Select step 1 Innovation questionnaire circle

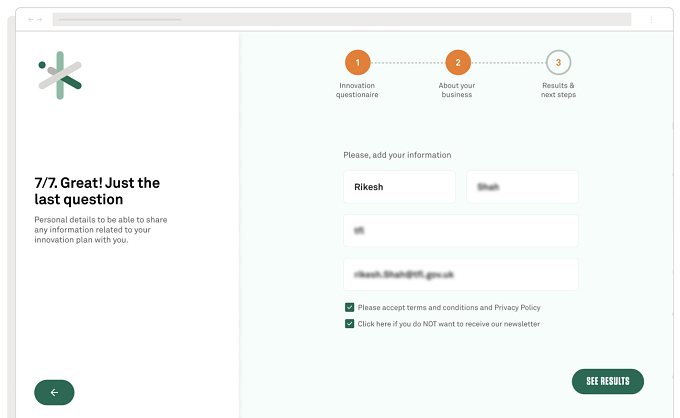click(x=358, y=62)
